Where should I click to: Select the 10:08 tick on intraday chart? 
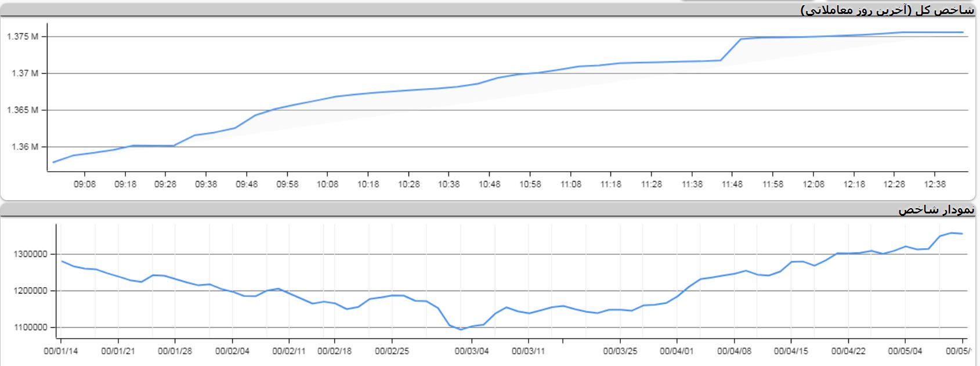pos(327,184)
